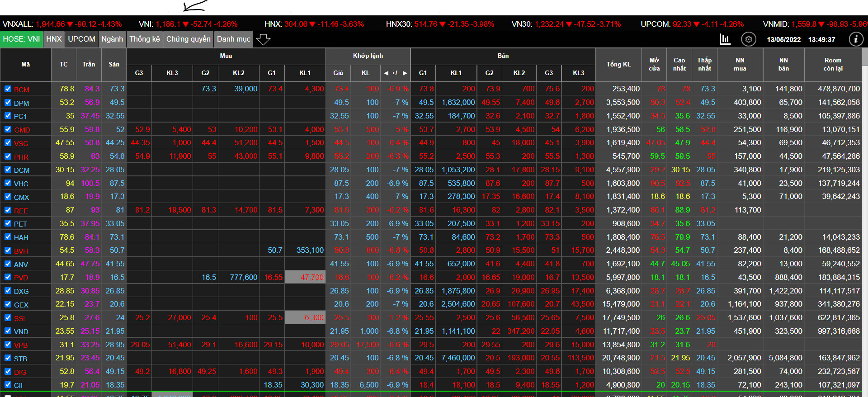
Task: Click the BCM stock symbol
Action: (x=21, y=90)
